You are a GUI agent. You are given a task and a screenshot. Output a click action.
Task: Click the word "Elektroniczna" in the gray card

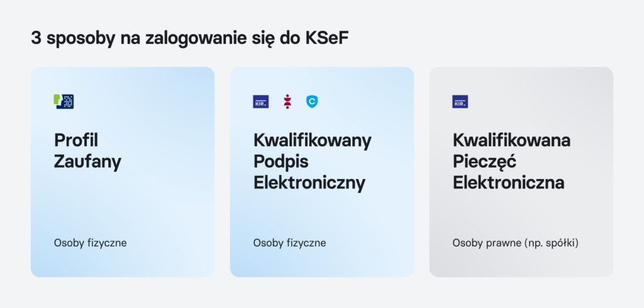[x=508, y=183]
